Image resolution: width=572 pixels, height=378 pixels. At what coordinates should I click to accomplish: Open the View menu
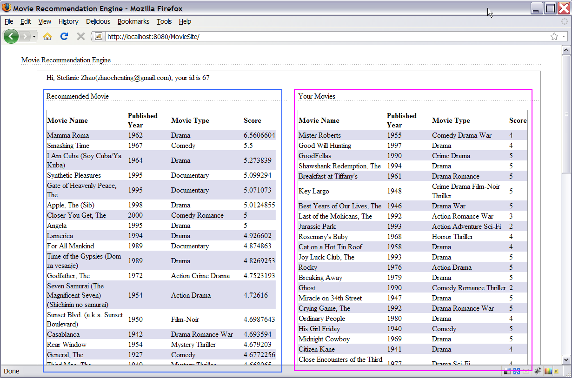[x=45, y=22]
